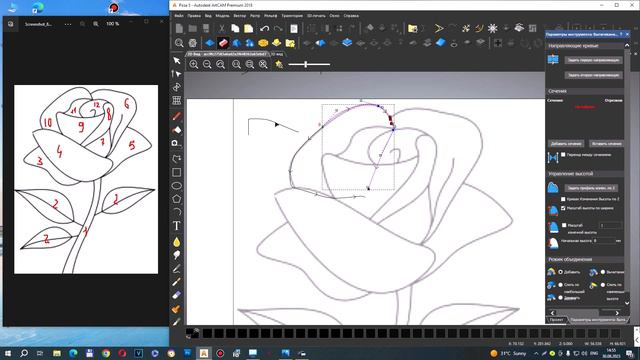Viewport: 640px width, 360px height.
Task: Choose the yellow droplet fill tool
Action: pos(177,242)
